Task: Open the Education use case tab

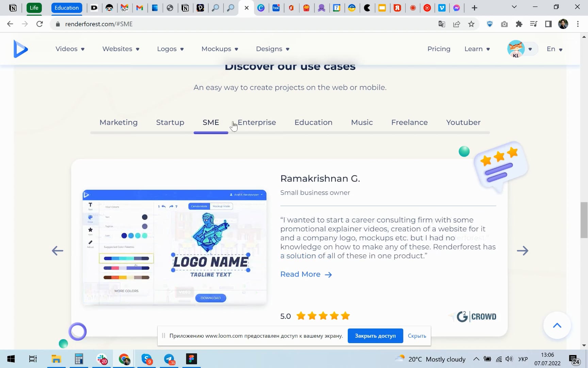Action: (313, 122)
